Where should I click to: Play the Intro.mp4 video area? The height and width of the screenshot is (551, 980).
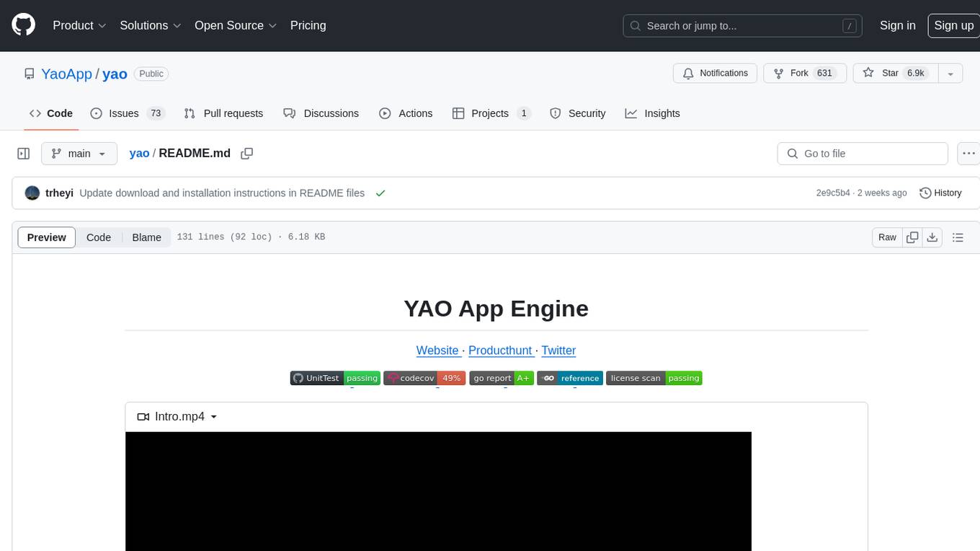coord(438,490)
